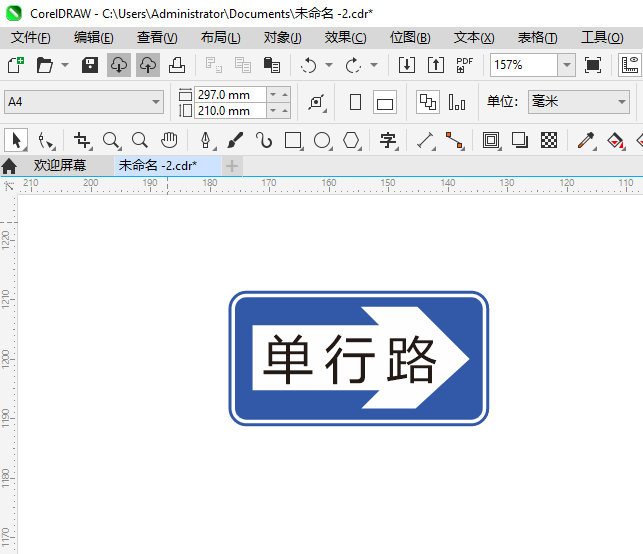Toggle the show rulers icon
Screen dimensions: 643x554
(x=630, y=65)
